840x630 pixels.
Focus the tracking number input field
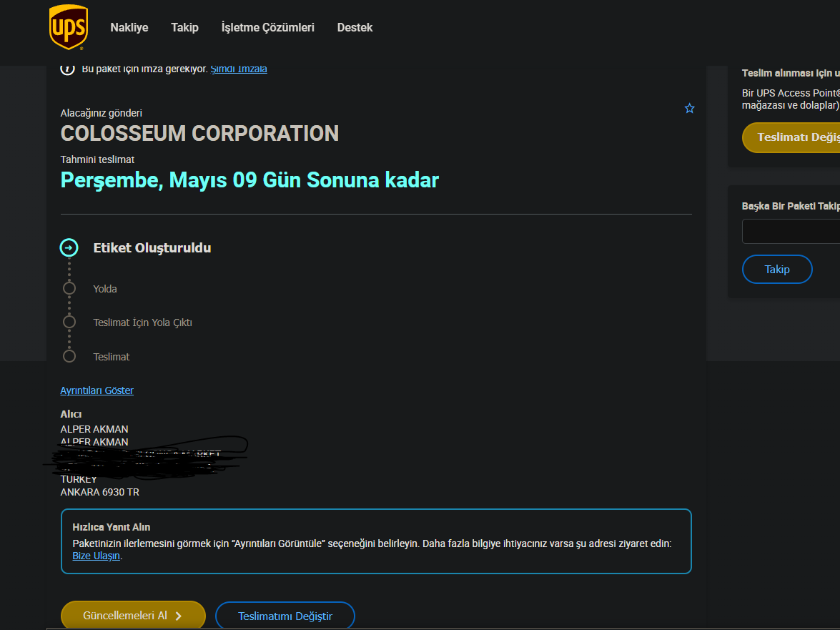(x=791, y=232)
